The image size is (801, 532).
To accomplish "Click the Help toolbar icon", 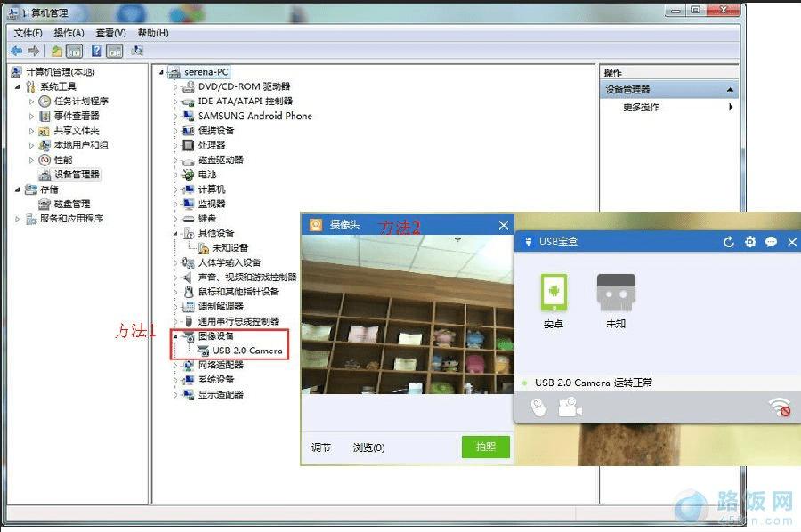I will click(x=96, y=51).
